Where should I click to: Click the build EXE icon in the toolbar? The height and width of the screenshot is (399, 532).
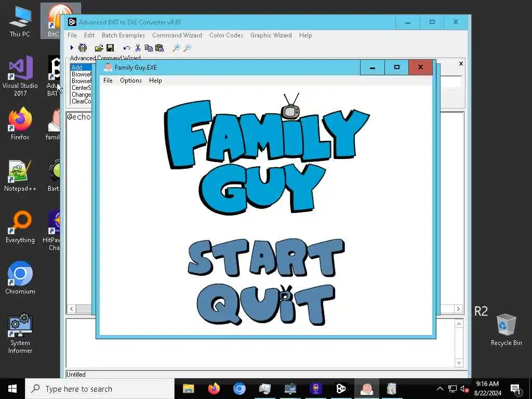coord(83,48)
